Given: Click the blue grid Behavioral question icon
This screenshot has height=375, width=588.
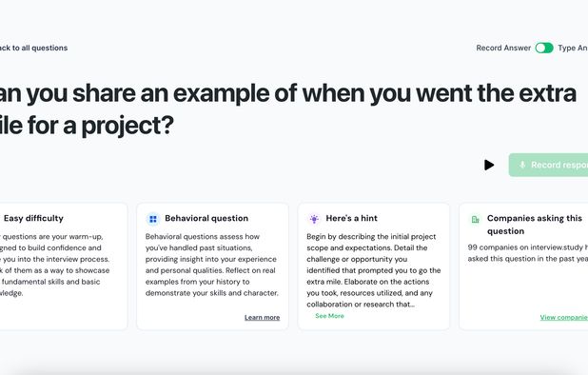Looking at the screenshot, I should [x=153, y=219].
